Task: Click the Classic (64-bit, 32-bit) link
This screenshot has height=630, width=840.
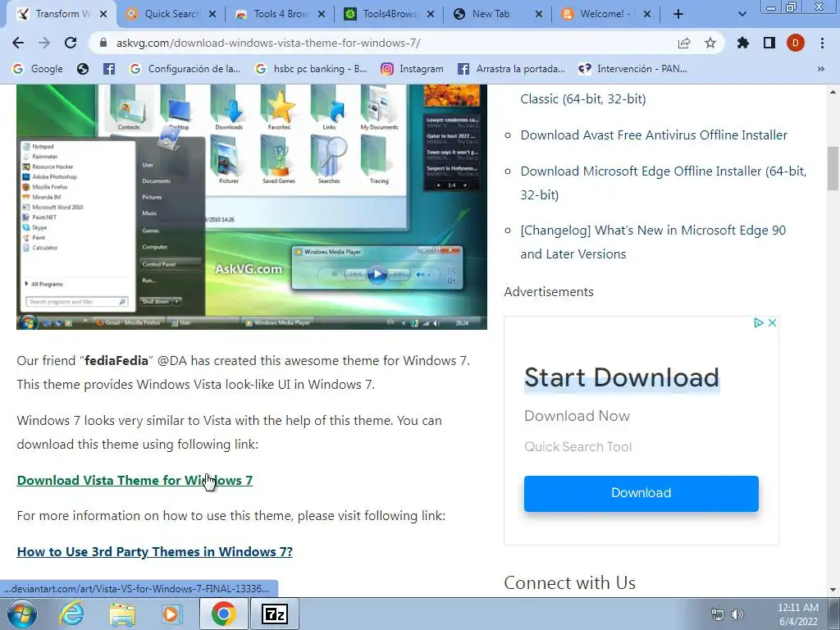Action: coord(583,98)
